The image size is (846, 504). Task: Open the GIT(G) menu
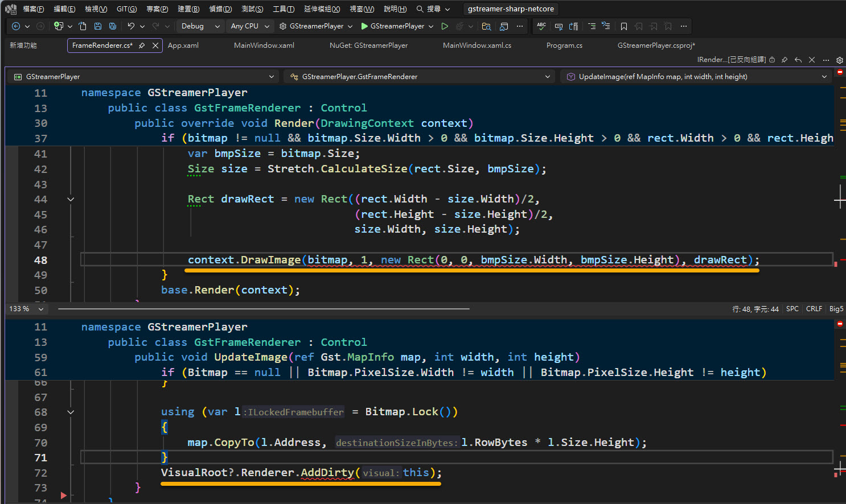(126, 9)
